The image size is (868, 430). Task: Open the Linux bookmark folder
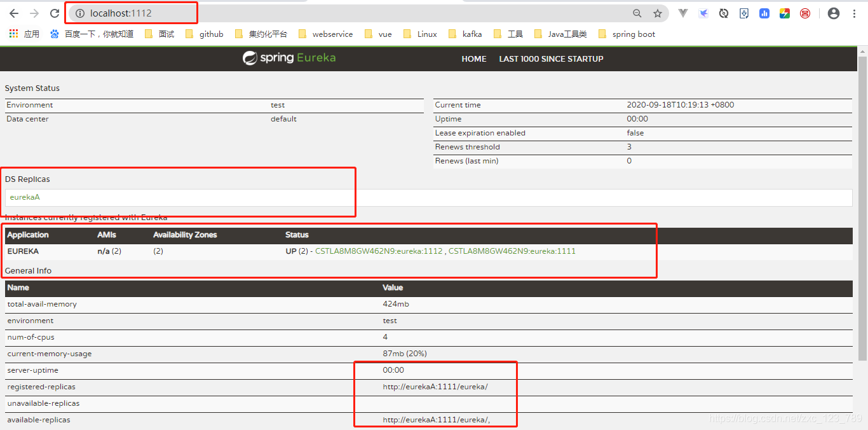tap(420, 34)
